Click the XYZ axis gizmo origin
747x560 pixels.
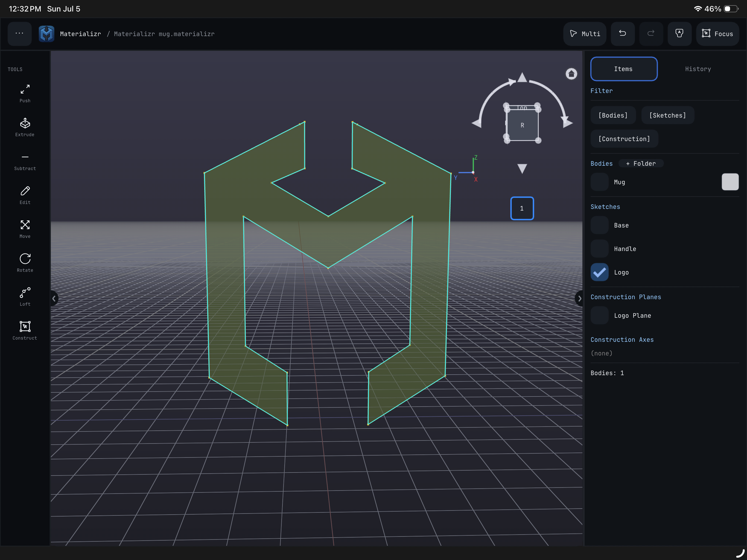pyautogui.click(x=473, y=173)
